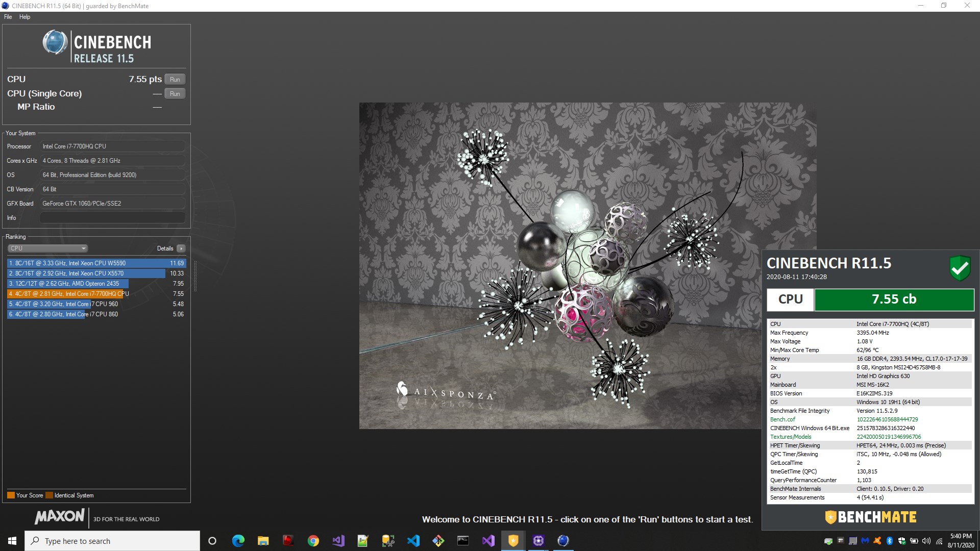Screen dimensions: 980x551
Task: Open Cortana circle icon
Action: [212, 541]
